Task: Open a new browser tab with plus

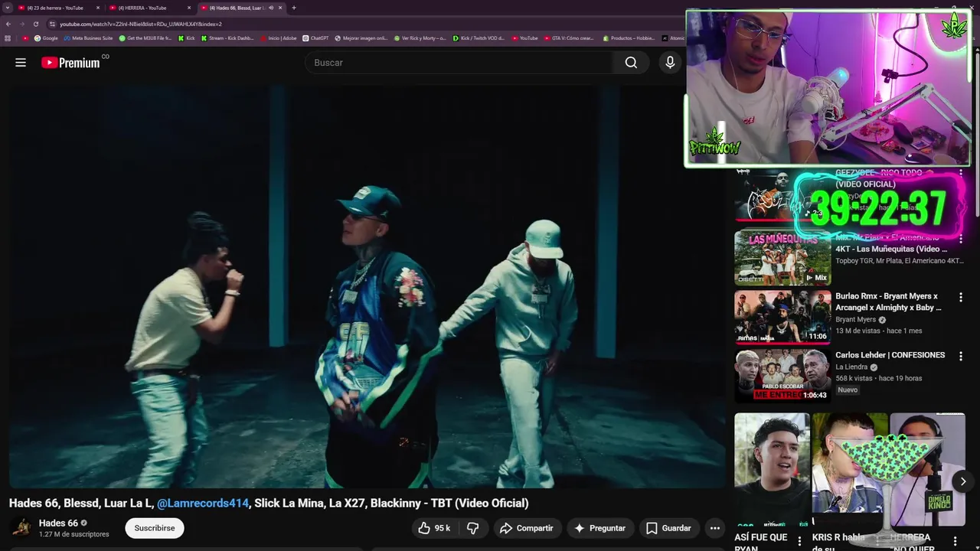Action: (294, 8)
